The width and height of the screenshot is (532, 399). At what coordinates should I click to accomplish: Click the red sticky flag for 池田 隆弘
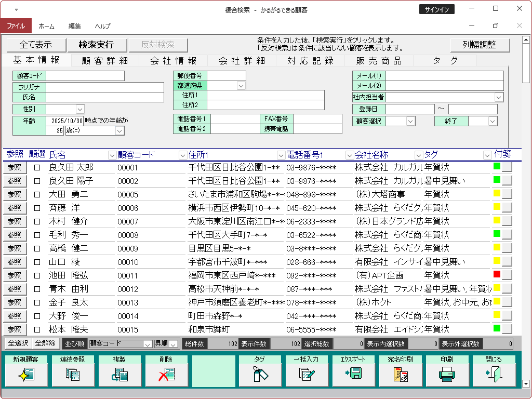(497, 275)
